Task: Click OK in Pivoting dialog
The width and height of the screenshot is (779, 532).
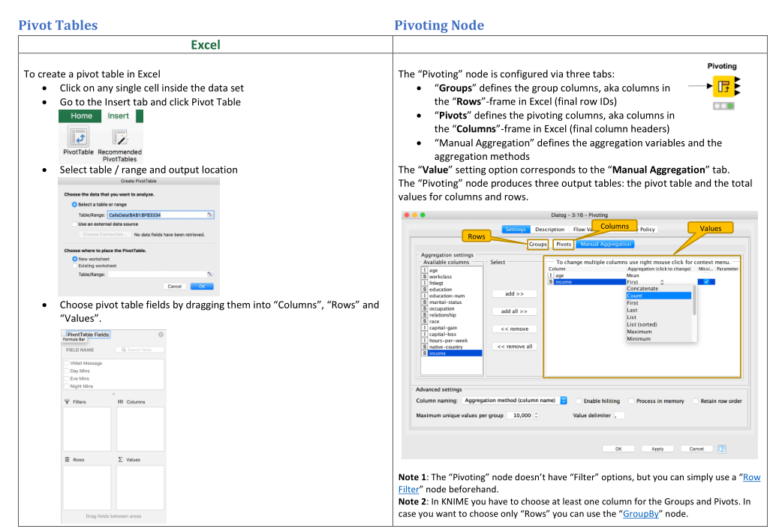Action: (618, 449)
